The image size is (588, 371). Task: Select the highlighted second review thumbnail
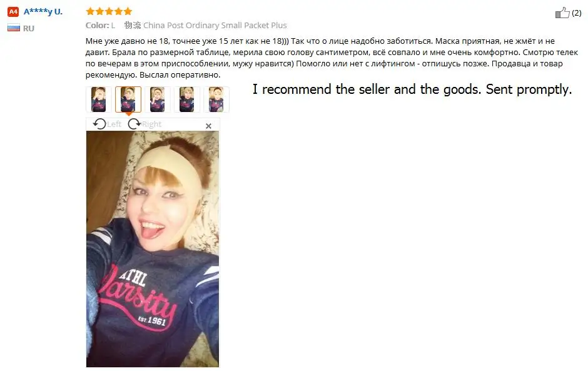click(x=128, y=99)
